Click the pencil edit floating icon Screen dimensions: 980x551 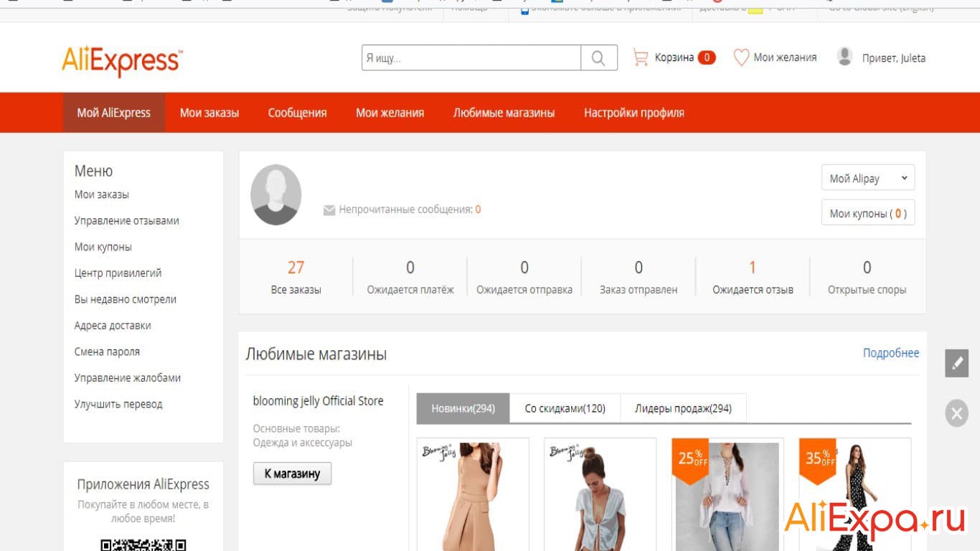(956, 363)
